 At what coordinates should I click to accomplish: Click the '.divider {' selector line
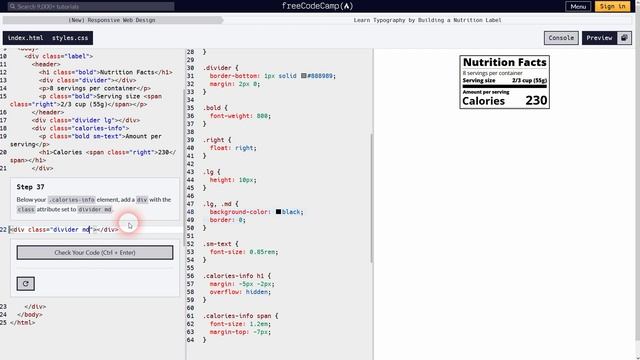[x=220, y=68]
